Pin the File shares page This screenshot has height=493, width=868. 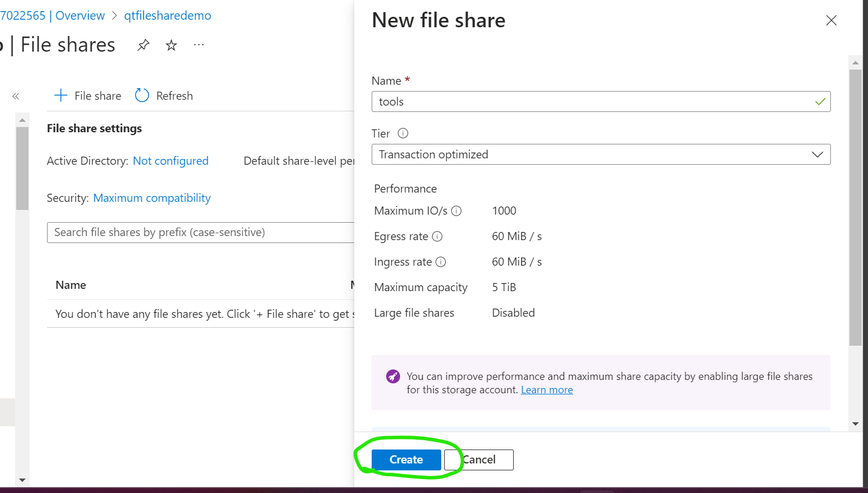[x=143, y=45]
